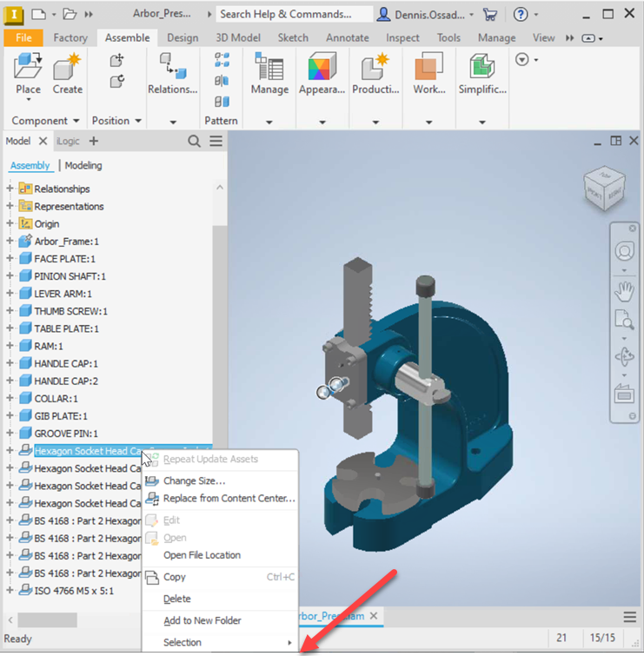
Task: Choose Open File Location menu entry
Action: (220, 555)
